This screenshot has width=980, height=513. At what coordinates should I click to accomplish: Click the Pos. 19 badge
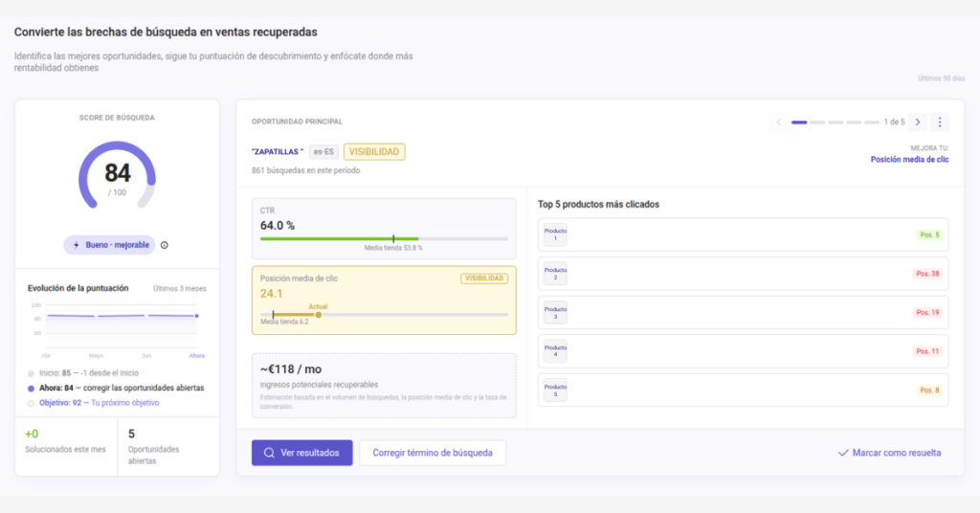tap(927, 312)
